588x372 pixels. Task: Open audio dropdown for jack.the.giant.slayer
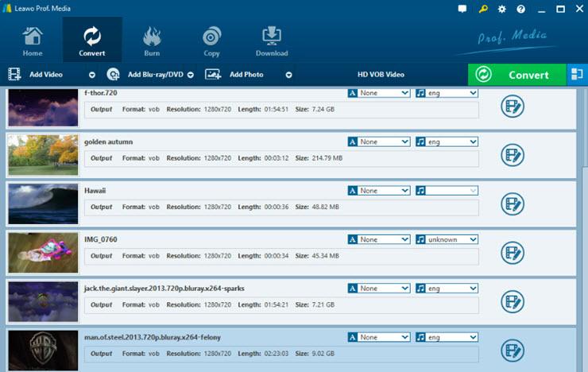[x=447, y=289]
